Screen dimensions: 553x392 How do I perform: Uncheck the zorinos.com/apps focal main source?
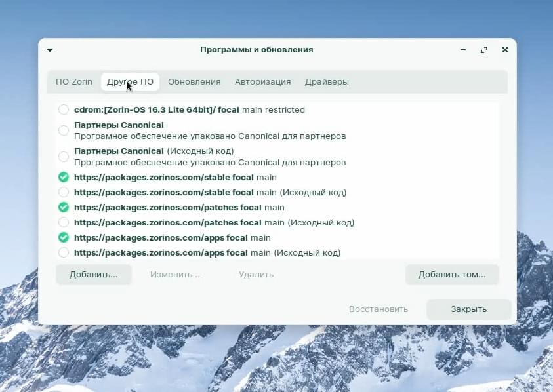(64, 237)
